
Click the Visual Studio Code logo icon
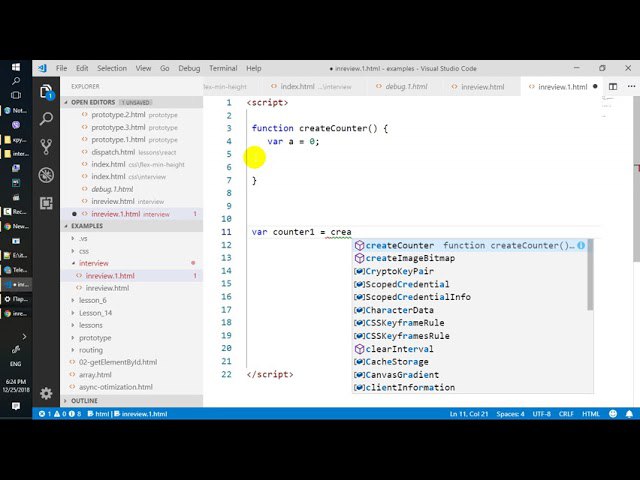(x=42, y=68)
